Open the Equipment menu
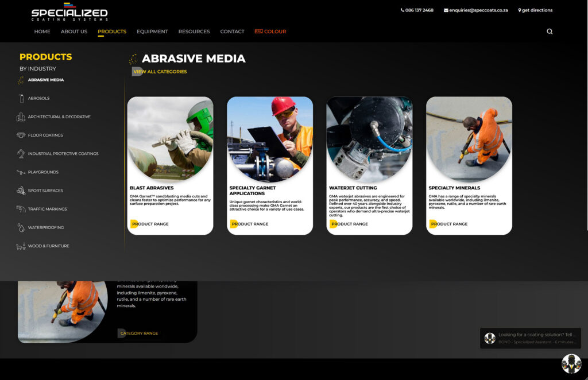 [x=152, y=32]
